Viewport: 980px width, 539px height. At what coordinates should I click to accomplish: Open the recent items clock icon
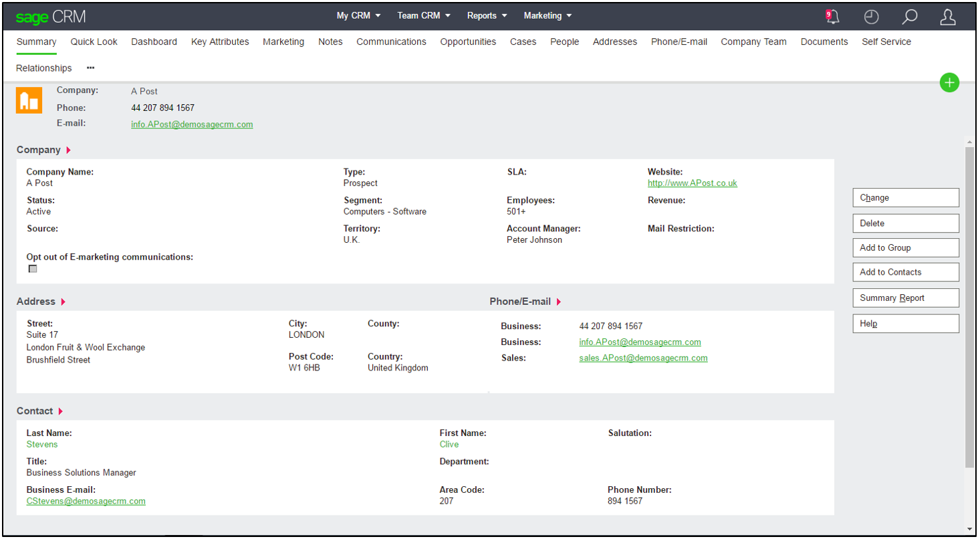pyautogui.click(x=871, y=17)
